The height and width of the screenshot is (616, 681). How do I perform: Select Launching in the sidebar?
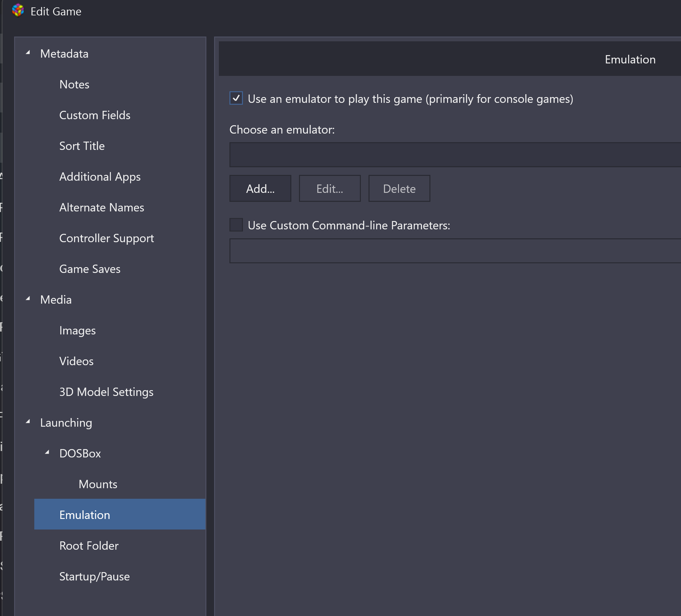66,423
